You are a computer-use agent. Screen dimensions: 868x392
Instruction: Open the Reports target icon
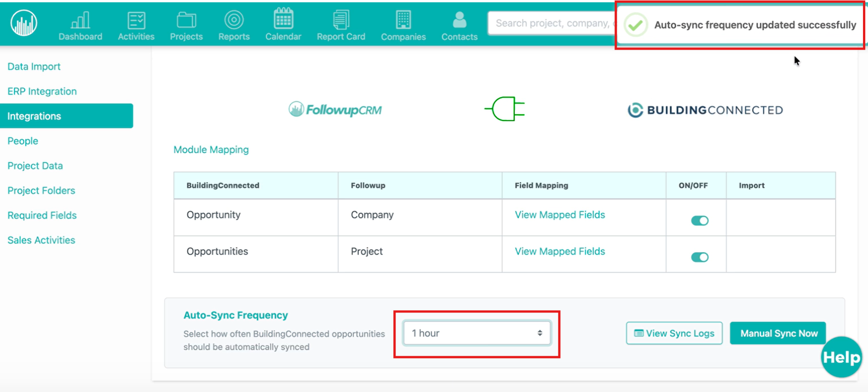point(234,20)
